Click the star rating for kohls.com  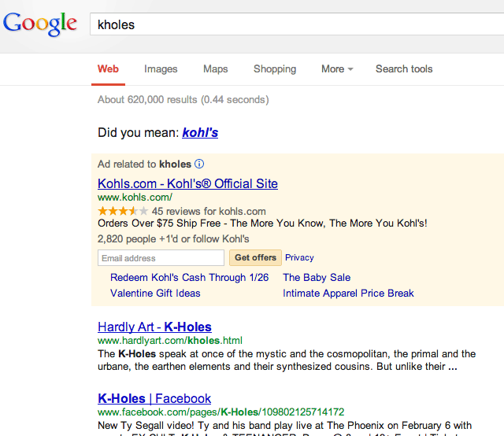[123, 211]
